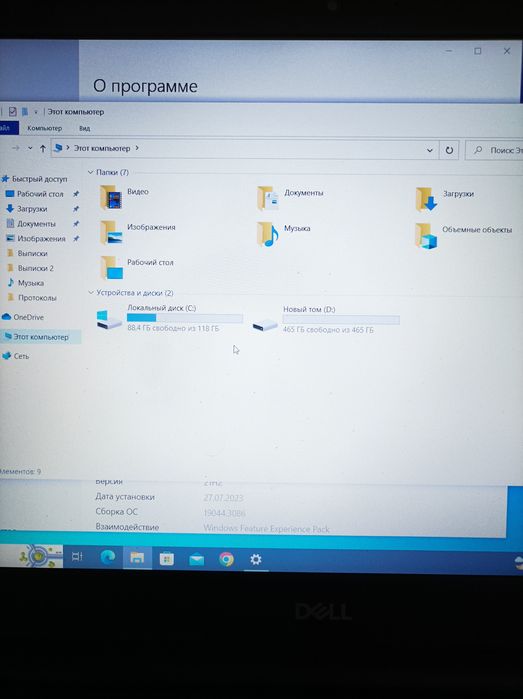Image resolution: width=523 pixels, height=699 pixels.
Task: Open the Объемные объекты folder
Action: (464, 235)
